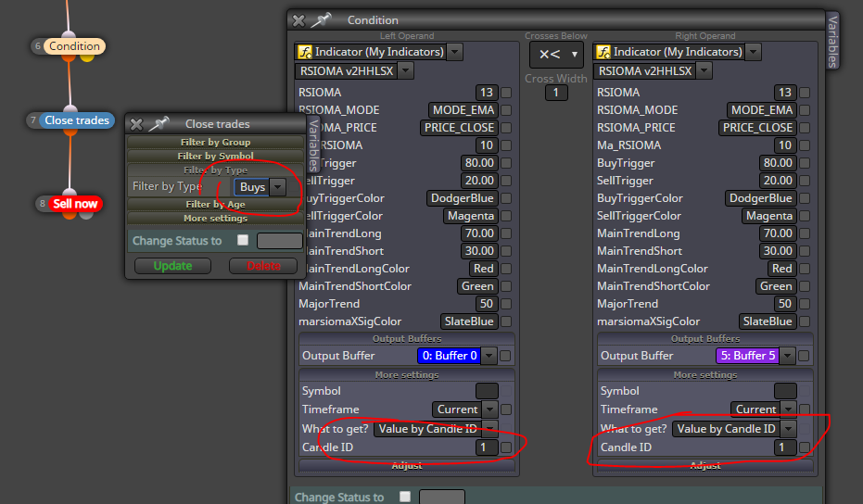
Task: Change right SellTriggerColor Magenta value
Action: tap(768, 216)
